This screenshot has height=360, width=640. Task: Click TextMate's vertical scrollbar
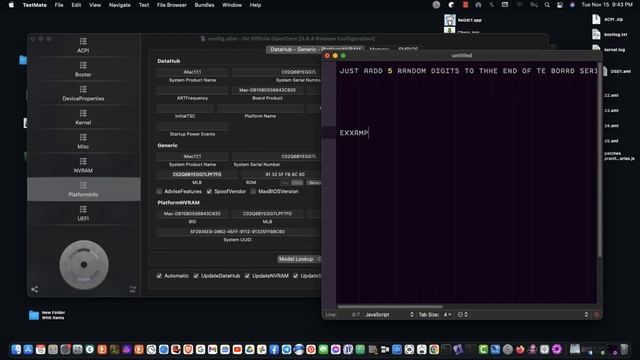pos(600,159)
